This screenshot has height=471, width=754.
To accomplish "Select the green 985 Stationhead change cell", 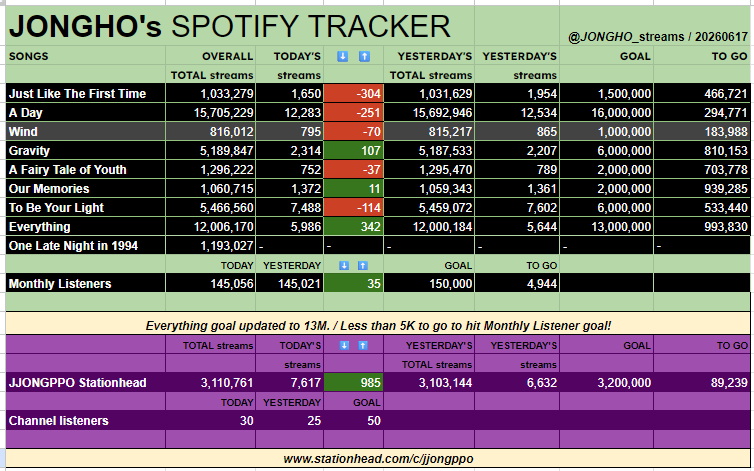I will [x=353, y=382].
